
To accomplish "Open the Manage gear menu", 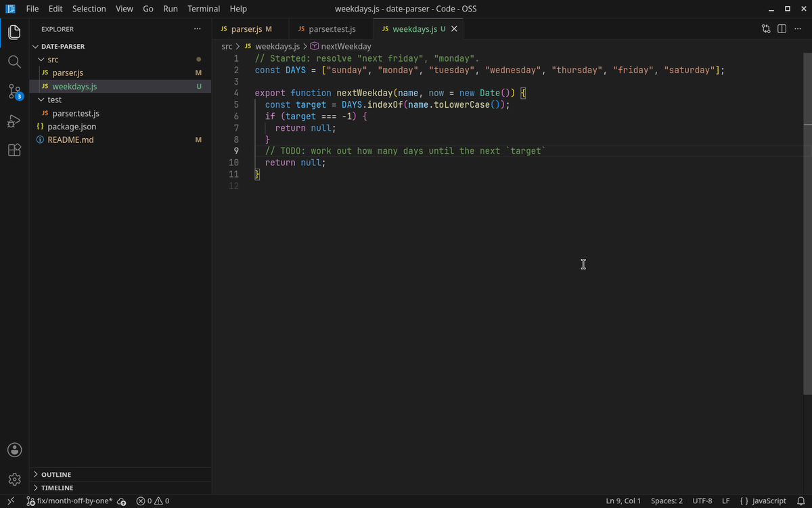I will [14, 479].
